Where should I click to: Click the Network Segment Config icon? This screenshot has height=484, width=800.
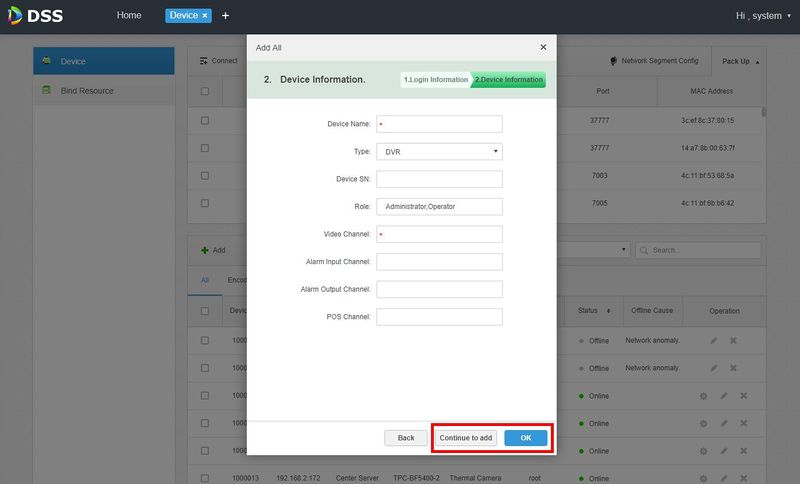pos(613,61)
